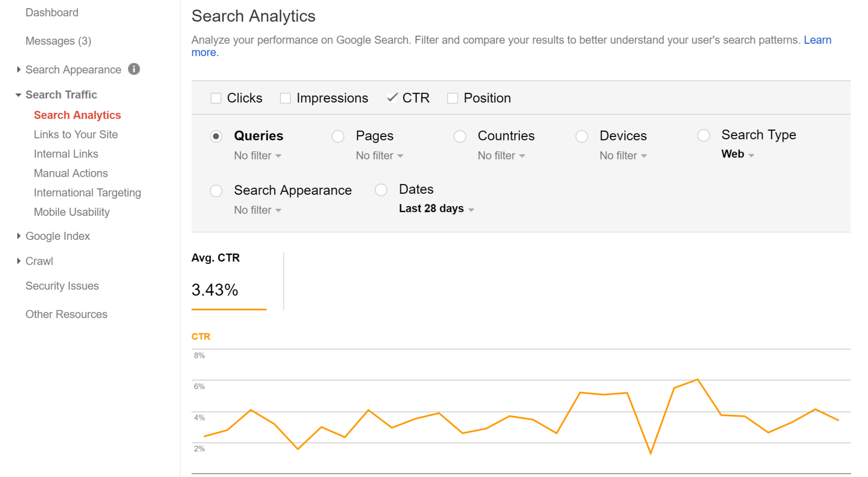Select the Dates grouping option
This screenshot has height=477, width=868.
(381, 190)
